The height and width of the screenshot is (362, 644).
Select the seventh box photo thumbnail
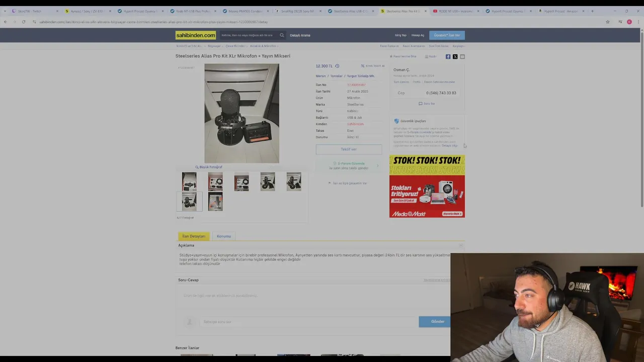pyautogui.click(x=215, y=202)
